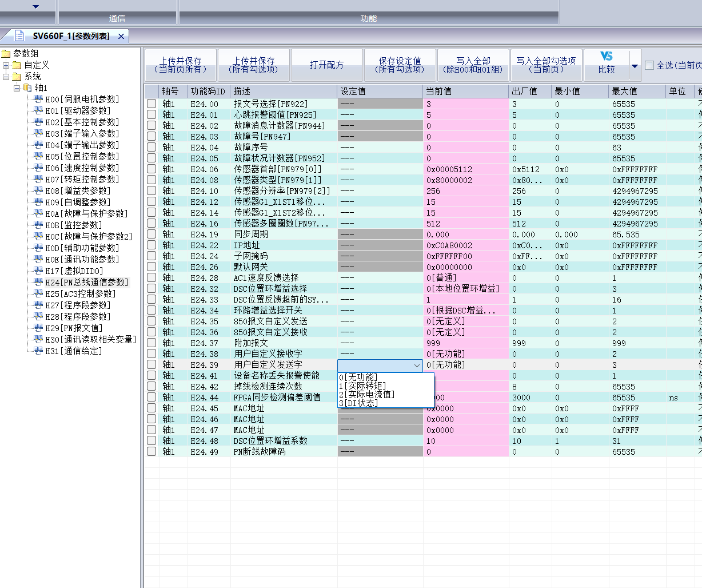Image resolution: width=702 pixels, height=588 pixels.
Task: Expand the 自定义 tree node
Action: coord(6,65)
